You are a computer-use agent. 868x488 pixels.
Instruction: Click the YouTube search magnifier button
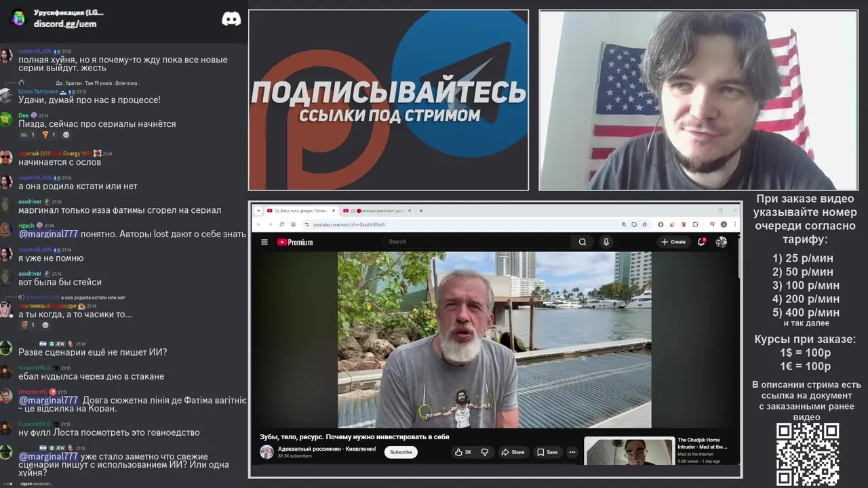coord(583,242)
